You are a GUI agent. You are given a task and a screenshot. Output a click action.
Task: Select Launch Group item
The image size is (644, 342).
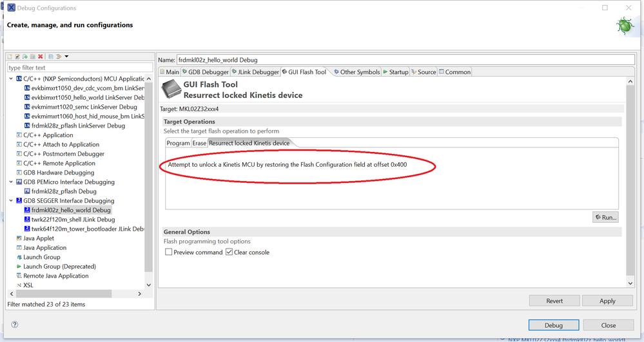tap(38, 258)
